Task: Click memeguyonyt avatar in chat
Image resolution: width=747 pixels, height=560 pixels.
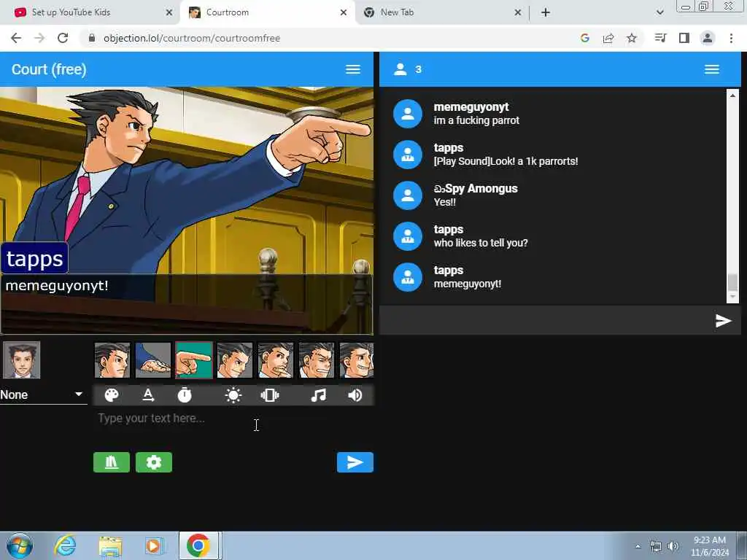Action: (408, 114)
